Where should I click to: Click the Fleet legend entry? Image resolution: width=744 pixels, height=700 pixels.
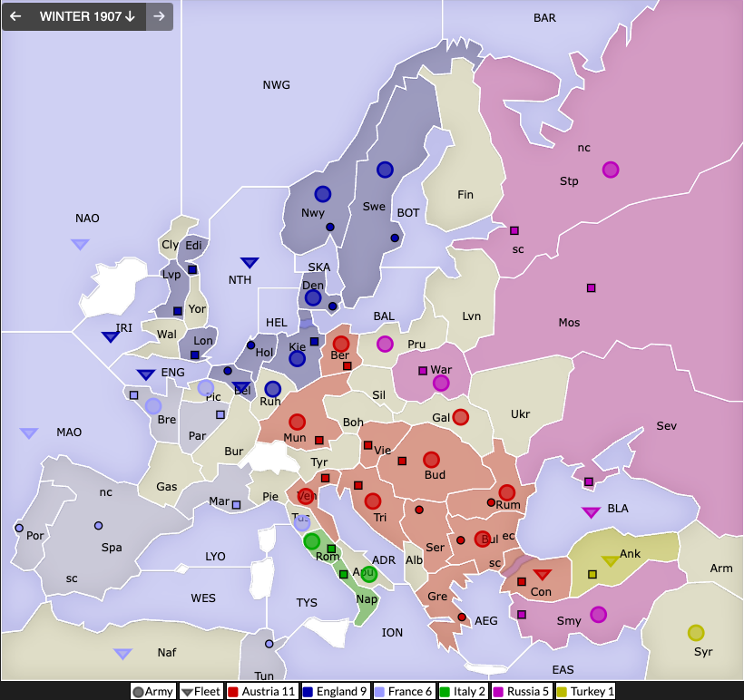tap(201, 692)
